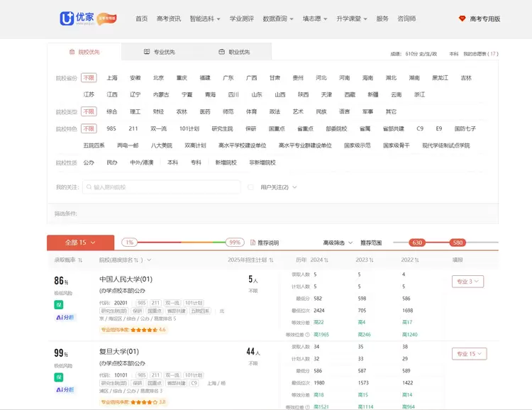
Task: Click the 630 handle on 推荐范围 slider
Action: 417,243
